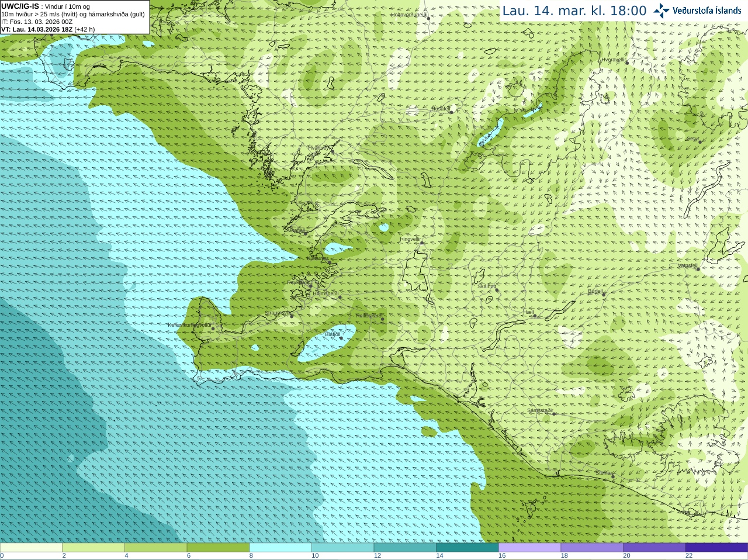Screen dimensions: 748x560
Task: Select the Akrafjall station label
Action: point(295,230)
